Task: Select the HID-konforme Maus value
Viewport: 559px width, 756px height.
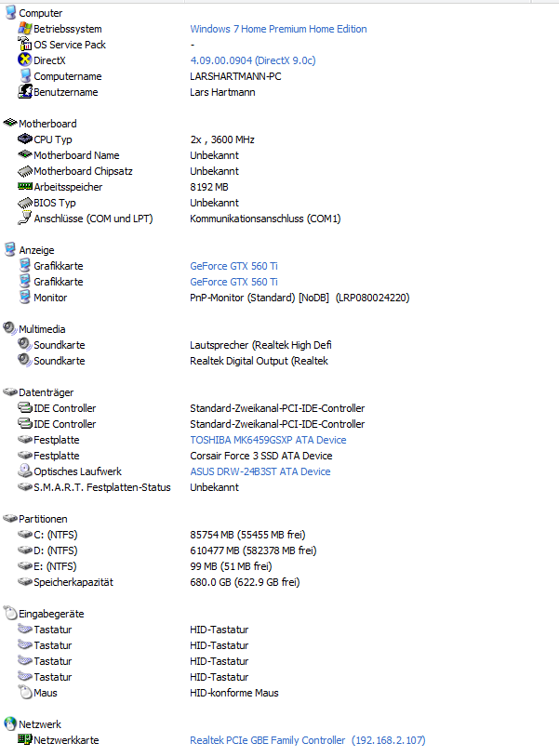Action: click(x=233, y=693)
